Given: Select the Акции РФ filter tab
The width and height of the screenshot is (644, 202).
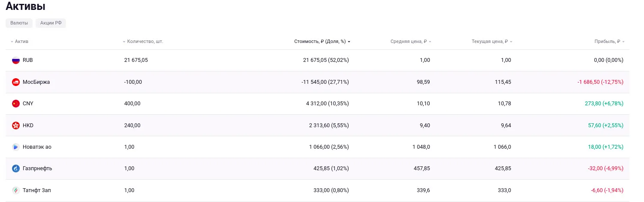Looking at the screenshot, I should pyautogui.click(x=51, y=23).
